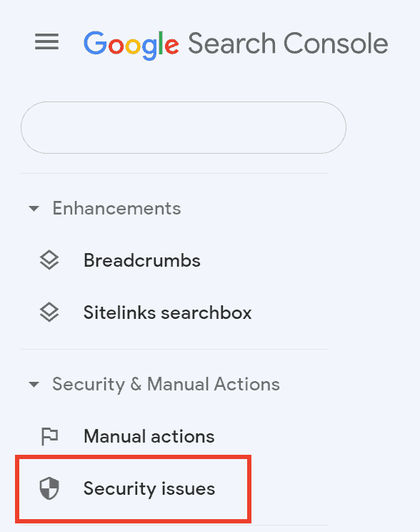Click the word Console in header
Image resolution: width=420 pixels, height=532 pixels.
coord(336,44)
